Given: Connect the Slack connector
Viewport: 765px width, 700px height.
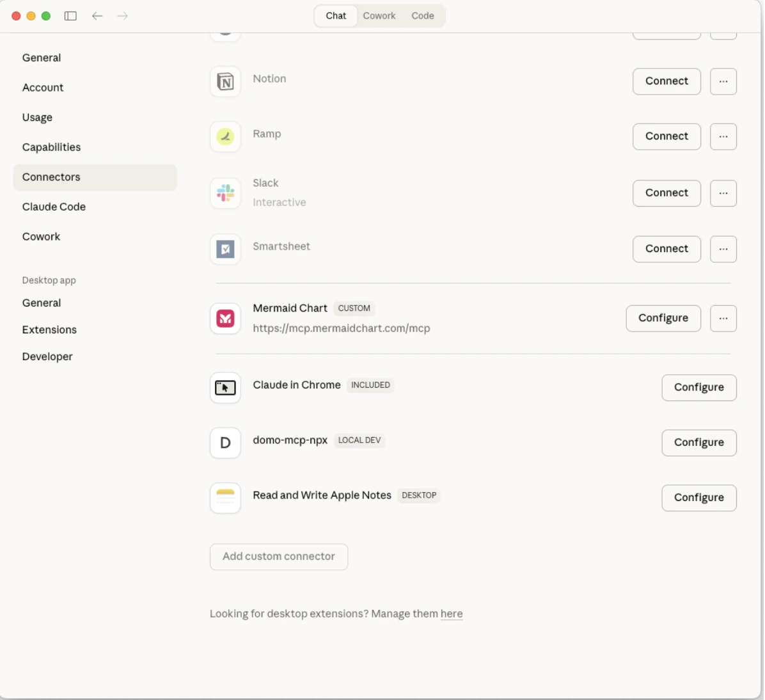Looking at the screenshot, I should coord(666,193).
